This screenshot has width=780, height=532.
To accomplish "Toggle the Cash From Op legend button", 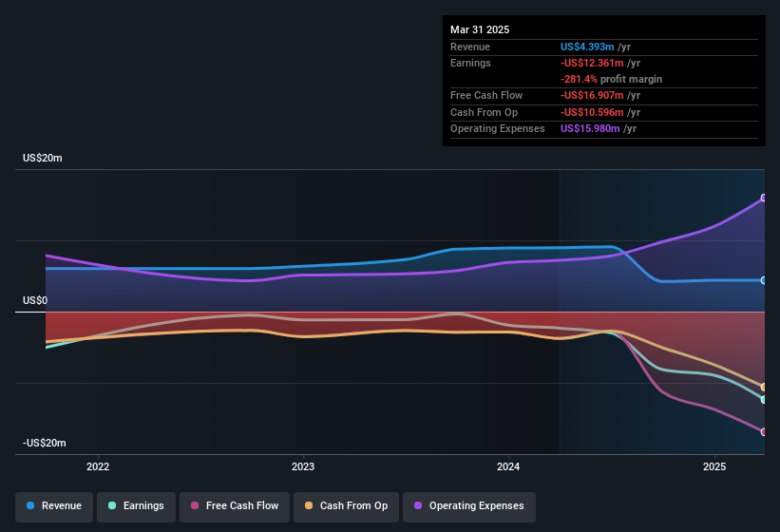I will (346, 506).
